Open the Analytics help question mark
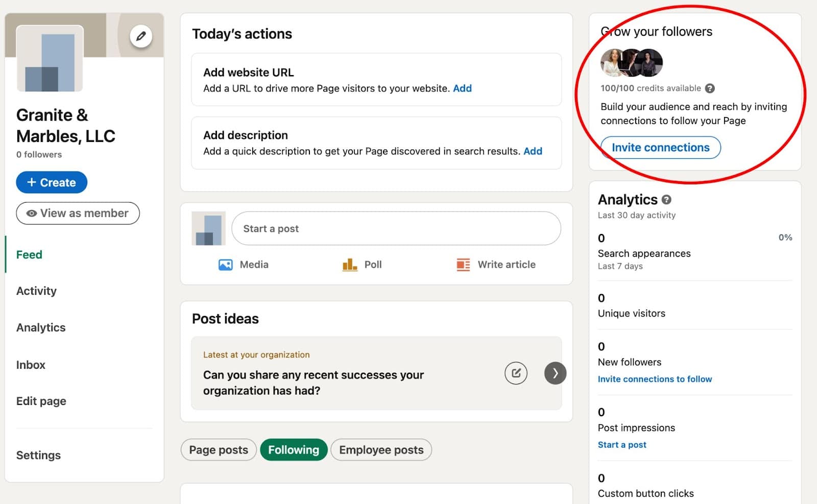 click(x=667, y=200)
